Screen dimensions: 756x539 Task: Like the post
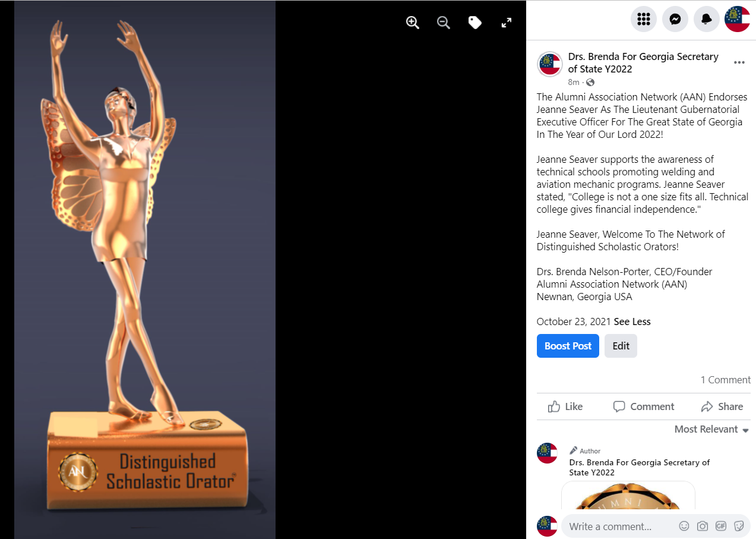click(x=565, y=406)
